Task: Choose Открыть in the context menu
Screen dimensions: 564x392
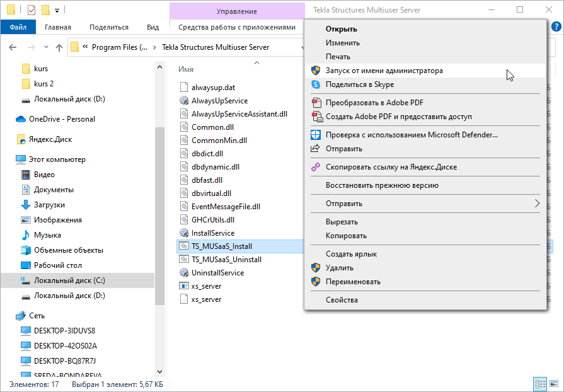Action: [x=425, y=29]
